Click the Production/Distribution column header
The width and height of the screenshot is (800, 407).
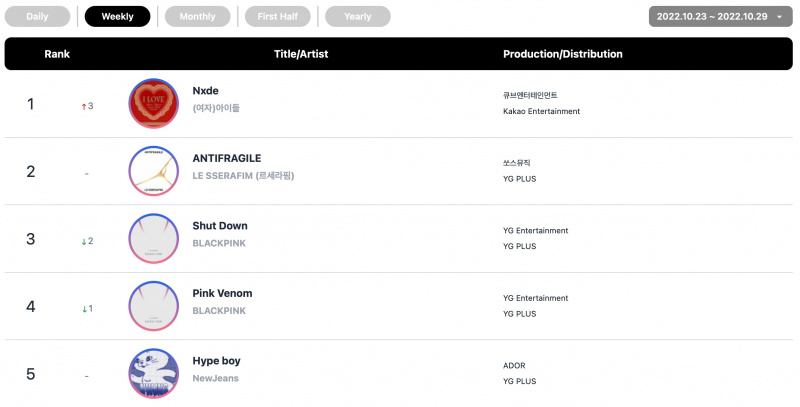563,54
